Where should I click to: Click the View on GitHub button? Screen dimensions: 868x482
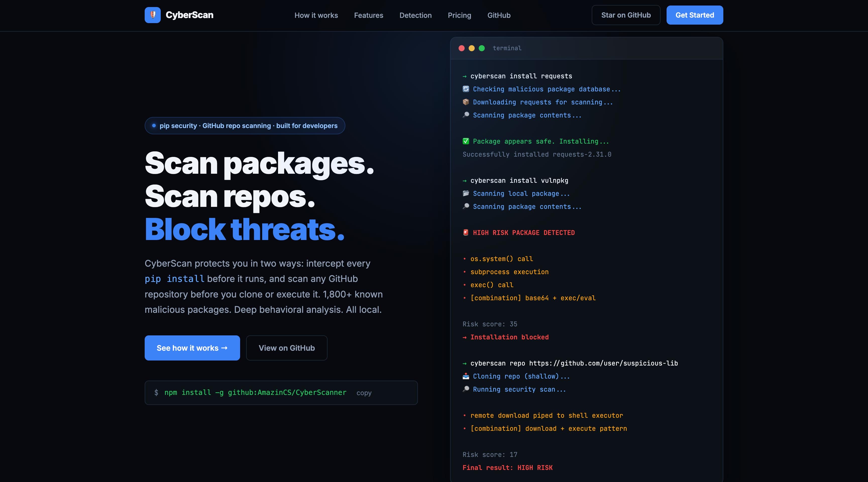coord(286,348)
